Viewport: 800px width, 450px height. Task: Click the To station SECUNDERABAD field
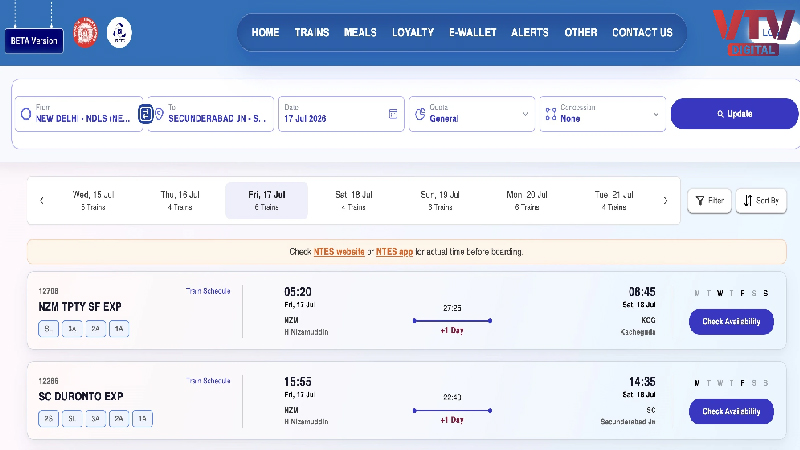click(211, 114)
